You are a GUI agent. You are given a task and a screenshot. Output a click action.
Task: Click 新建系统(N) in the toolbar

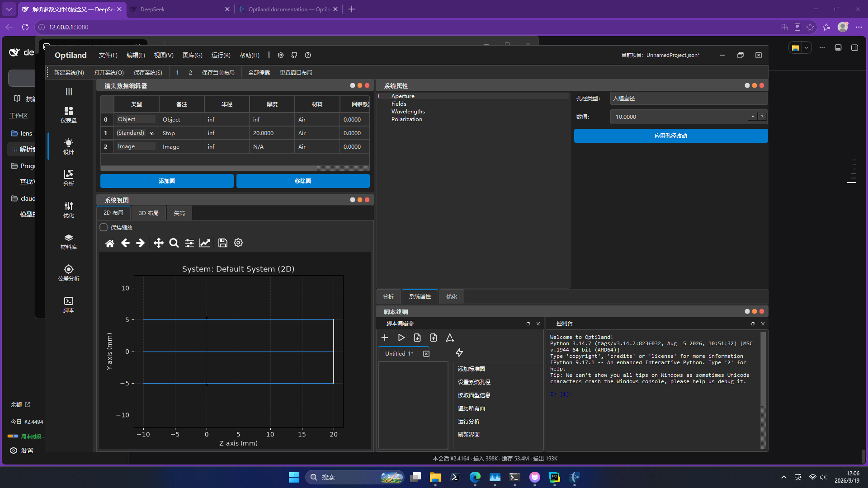[x=69, y=72]
